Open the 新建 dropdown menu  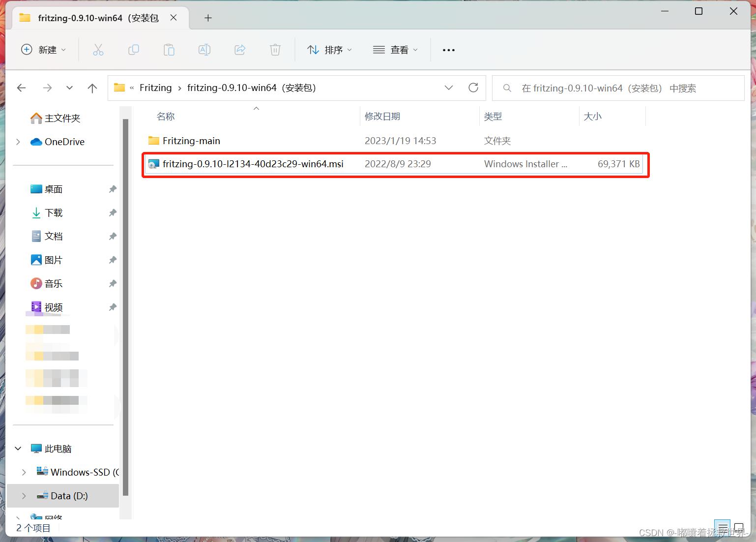[x=43, y=50]
